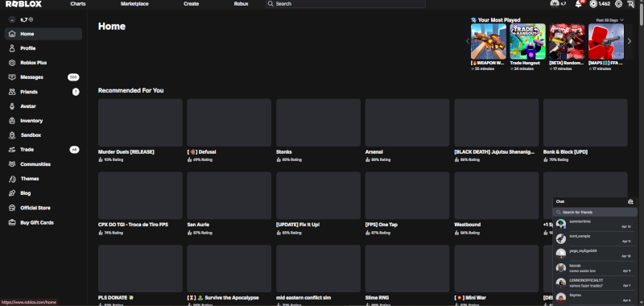Click the Messages 500 count badge
644x306 pixels.
73,77
